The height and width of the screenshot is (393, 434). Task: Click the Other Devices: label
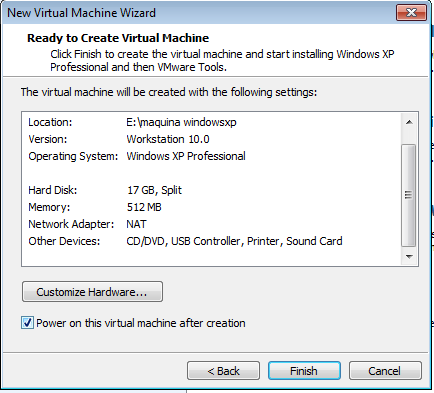click(64, 241)
